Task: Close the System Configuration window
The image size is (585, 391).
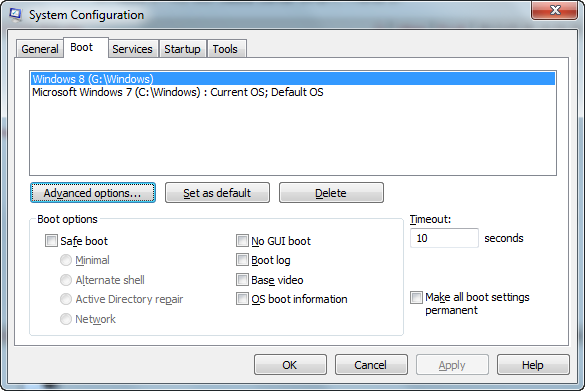Action: click(x=554, y=10)
